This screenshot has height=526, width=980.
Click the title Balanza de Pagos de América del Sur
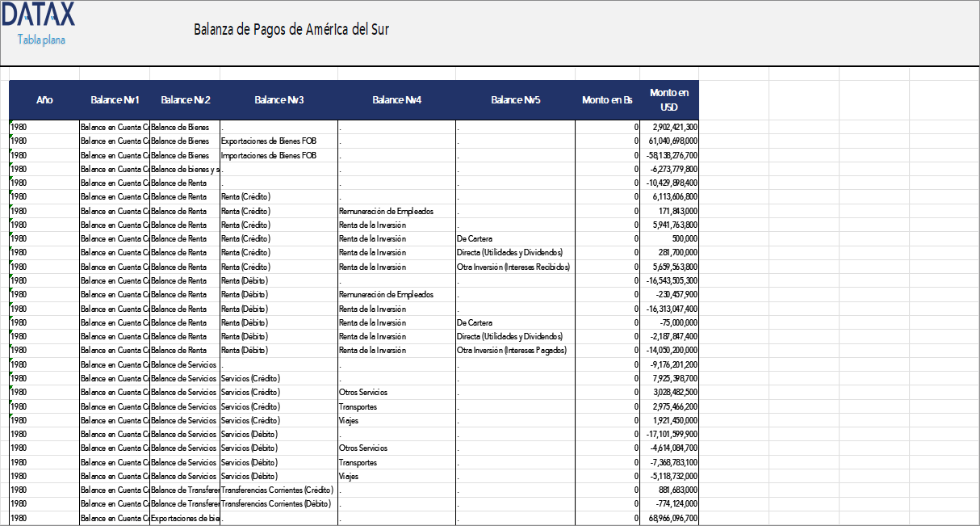point(291,29)
